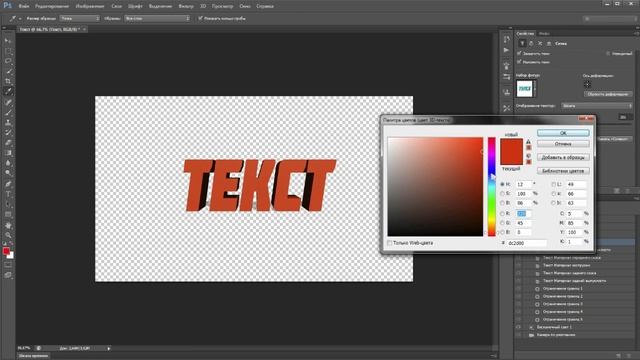
Task: Select the Magic Wand tool
Action: (x=8, y=71)
